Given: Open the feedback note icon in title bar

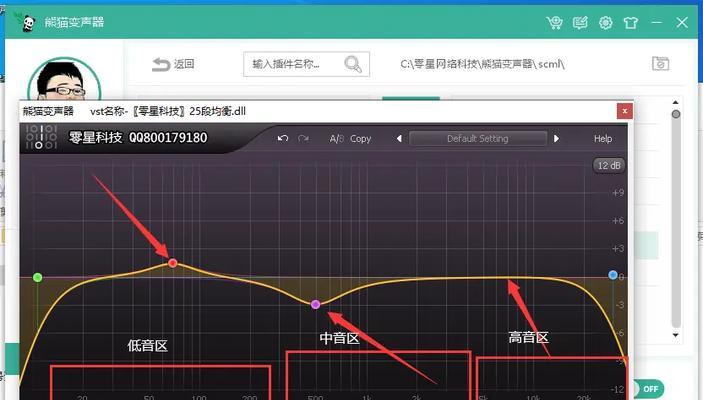Looking at the screenshot, I should click(580, 22).
